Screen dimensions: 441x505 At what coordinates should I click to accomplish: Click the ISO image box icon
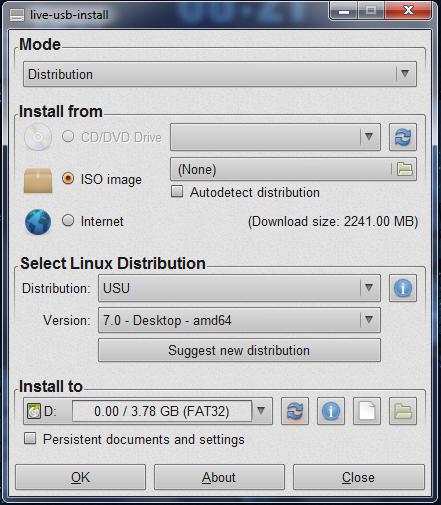38,180
